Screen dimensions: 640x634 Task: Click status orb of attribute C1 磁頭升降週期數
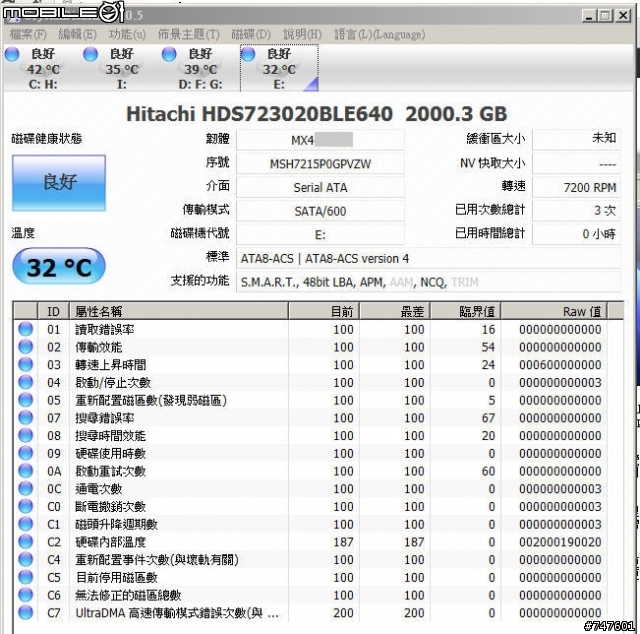[26, 524]
